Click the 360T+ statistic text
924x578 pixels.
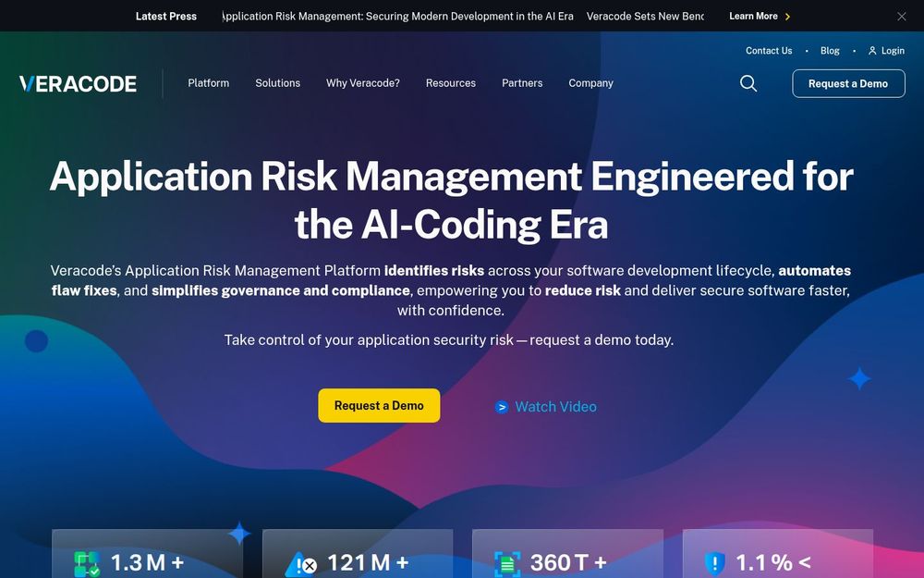click(x=568, y=562)
